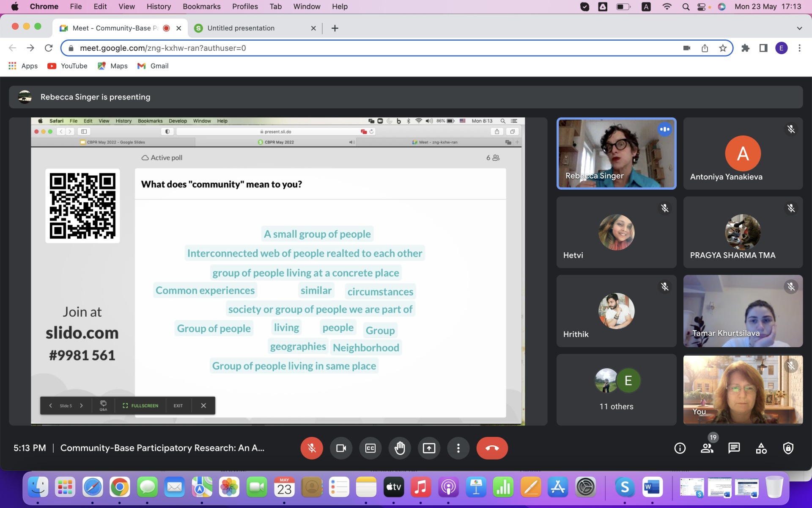Open Chrome's three-dot customize menu
Viewport: 812px width, 508px height.
[799, 48]
